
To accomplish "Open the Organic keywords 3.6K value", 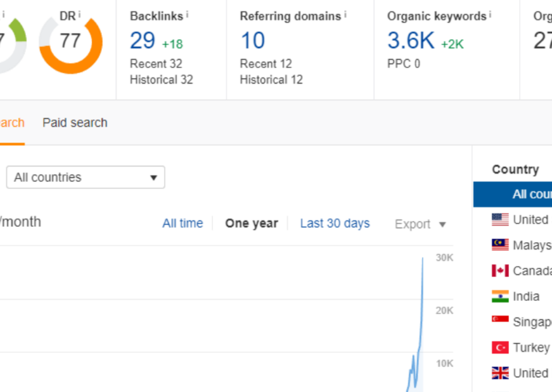I will pos(411,41).
